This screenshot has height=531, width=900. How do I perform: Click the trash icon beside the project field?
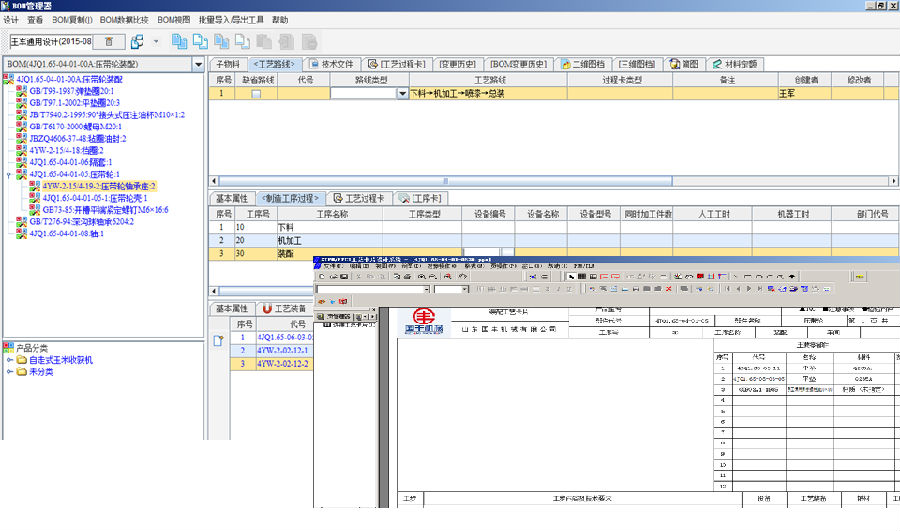(x=109, y=42)
